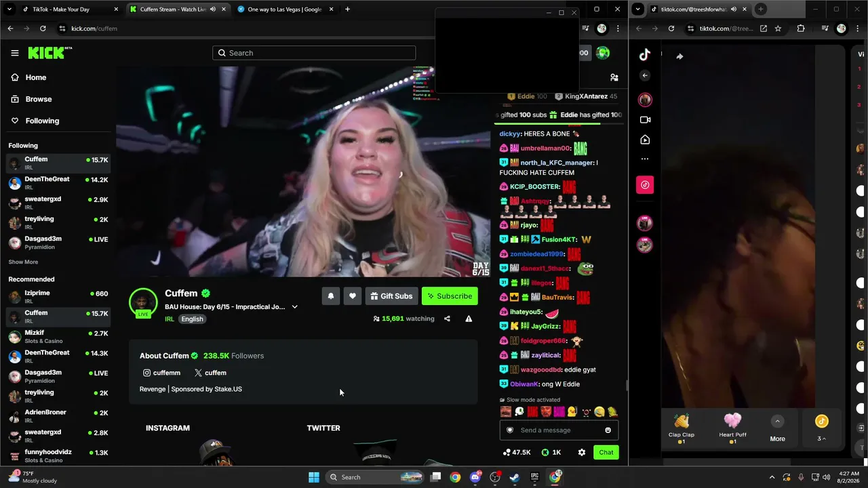Report the stream via the warning triangle icon
Image resolution: width=868 pixels, height=488 pixels.
click(469, 319)
